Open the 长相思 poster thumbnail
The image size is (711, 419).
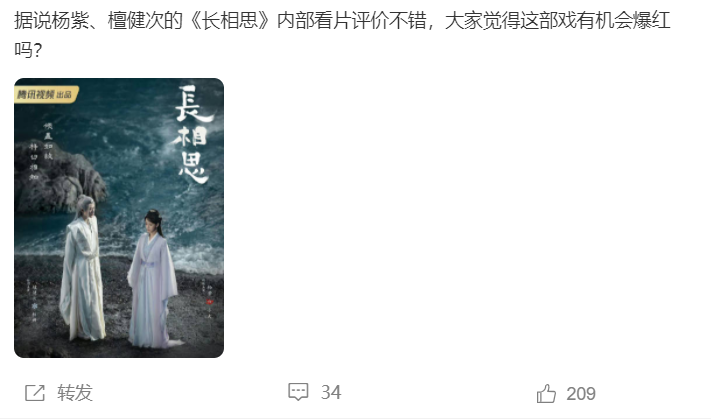[x=119, y=218]
